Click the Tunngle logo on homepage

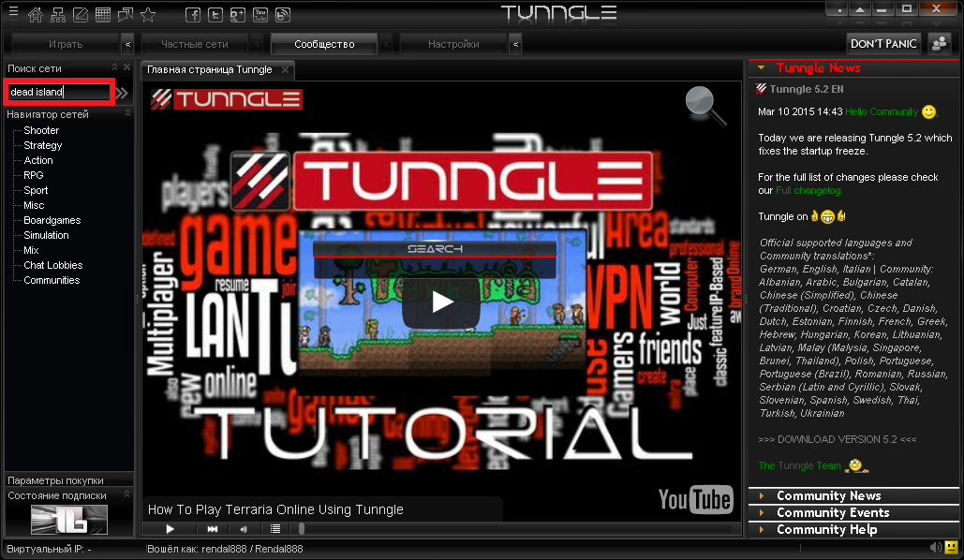point(227,99)
